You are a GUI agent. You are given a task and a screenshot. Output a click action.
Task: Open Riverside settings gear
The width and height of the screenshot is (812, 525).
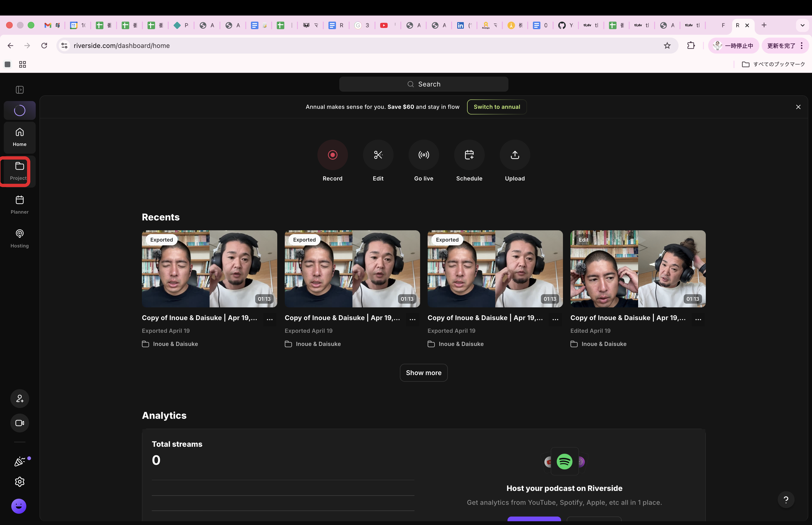(x=20, y=482)
